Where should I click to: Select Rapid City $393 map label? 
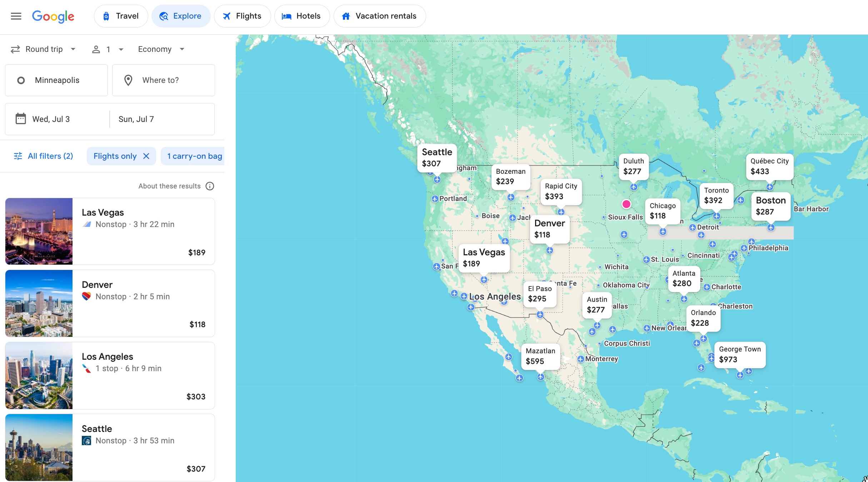(561, 191)
